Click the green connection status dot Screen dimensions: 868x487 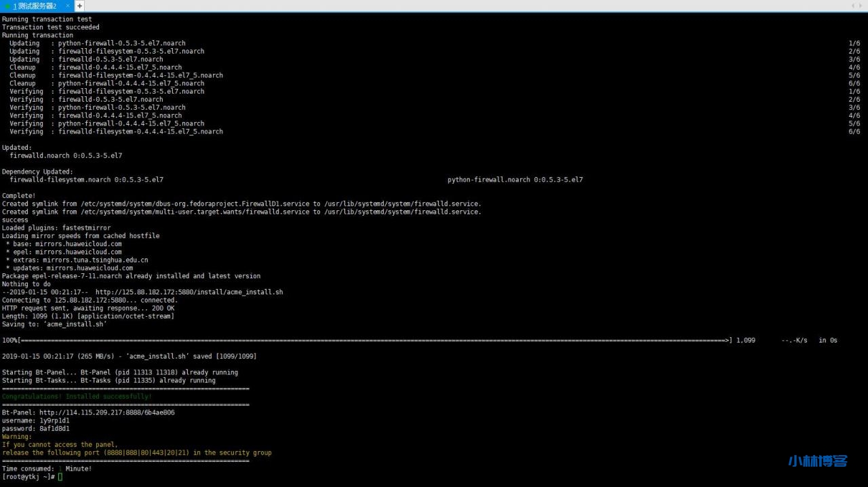(7, 6)
